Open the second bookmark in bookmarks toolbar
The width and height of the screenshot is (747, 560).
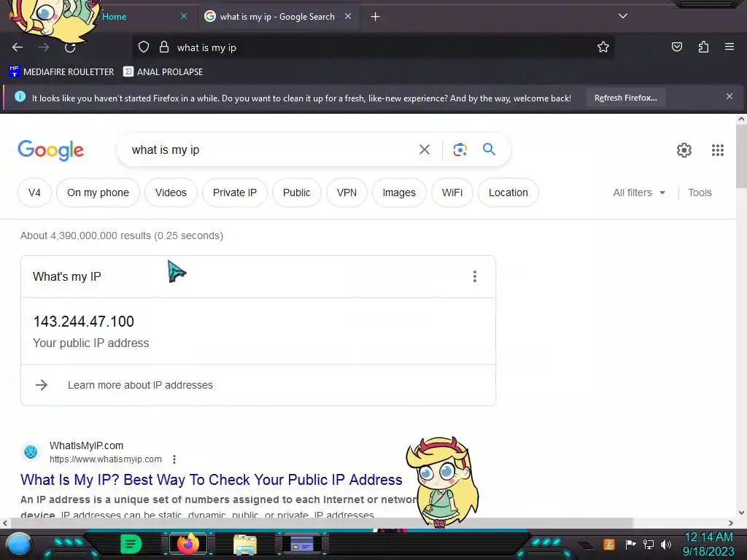(x=163, y=72)
